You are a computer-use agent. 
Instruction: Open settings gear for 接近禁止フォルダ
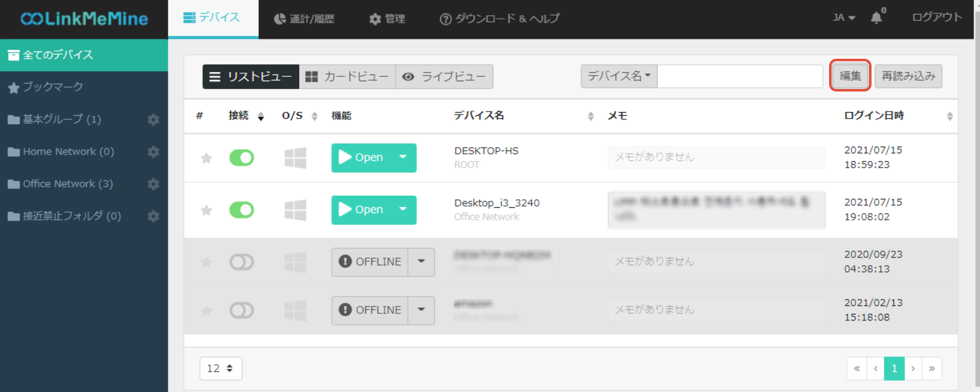(x=153, y=216)
